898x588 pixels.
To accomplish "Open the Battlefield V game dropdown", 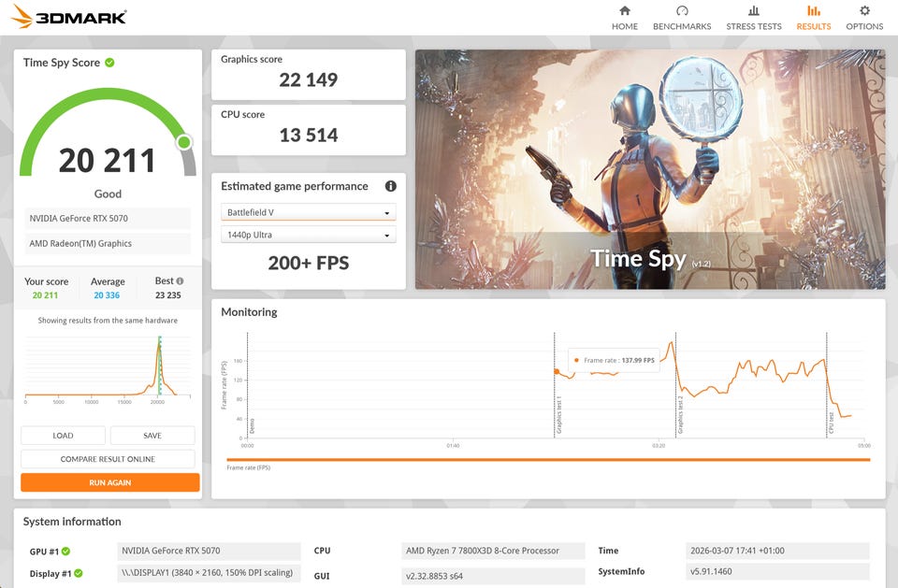I will (x=308, y=212).
